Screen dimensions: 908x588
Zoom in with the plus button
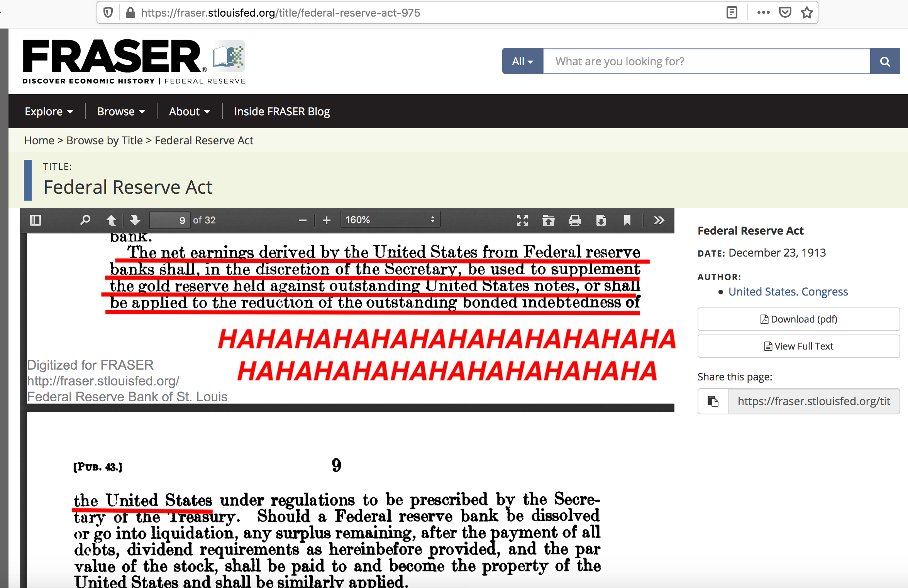pyautogui.click(x=327, y=220)
